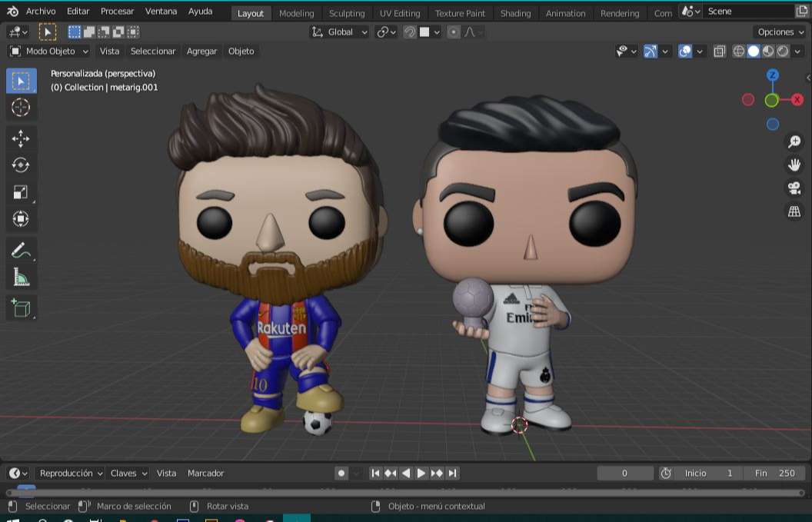Image resolution: width=812 pixels, height=522 pixels.
Task: Activate the Transform tool
Action: [22, 218]
